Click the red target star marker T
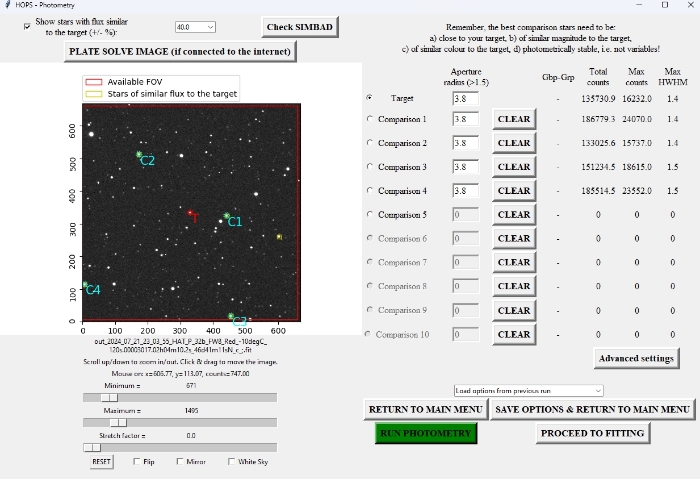Screen dimensions: 700x479 point(190,213)
